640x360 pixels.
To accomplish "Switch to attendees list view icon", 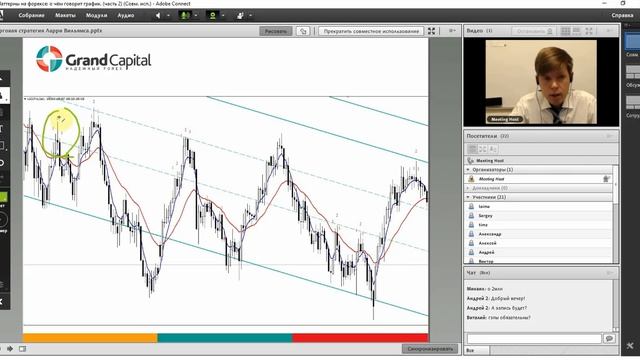I will point(472,149).
